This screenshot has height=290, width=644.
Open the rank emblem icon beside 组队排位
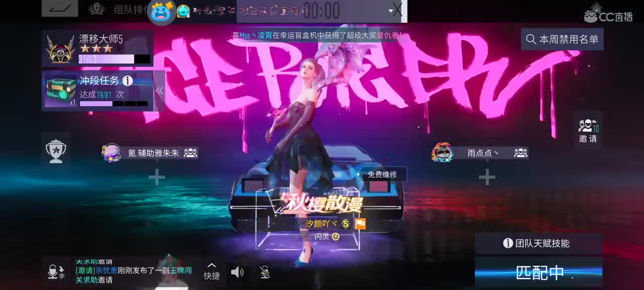[x=97, y=9]
